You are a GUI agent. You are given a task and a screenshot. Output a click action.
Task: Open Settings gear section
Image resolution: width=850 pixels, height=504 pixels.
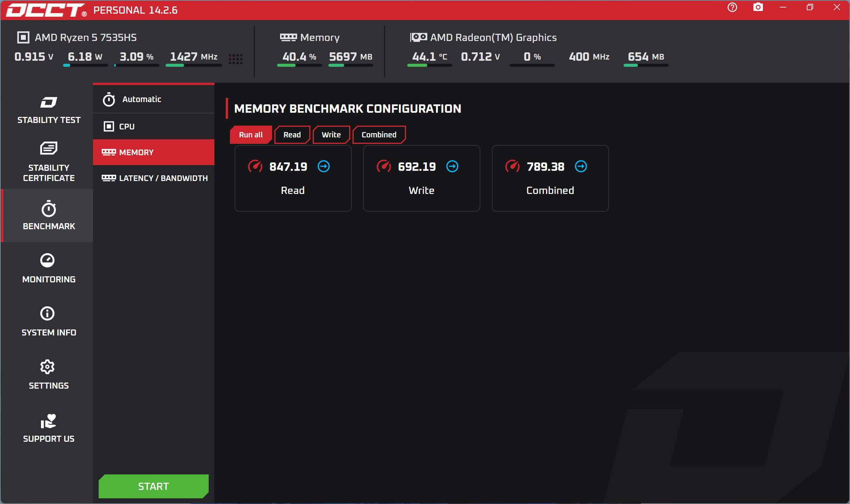49,375
